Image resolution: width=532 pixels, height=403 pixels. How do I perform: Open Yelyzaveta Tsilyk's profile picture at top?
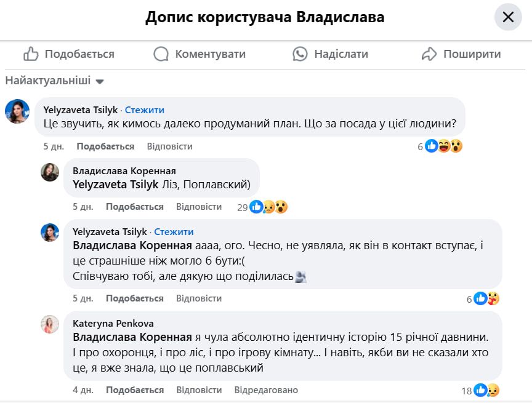tap(17, 111)
